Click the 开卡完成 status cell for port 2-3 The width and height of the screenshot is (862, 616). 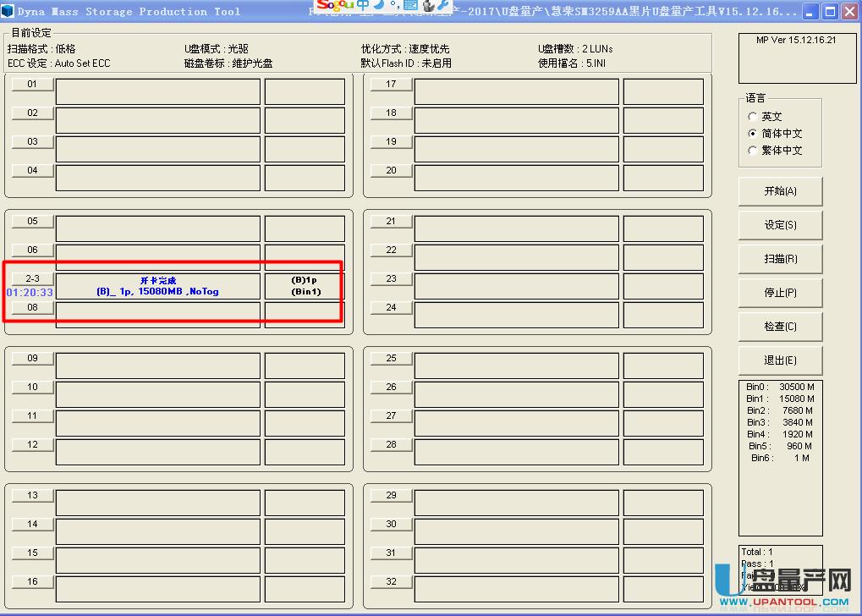click(x=157, y=288)
